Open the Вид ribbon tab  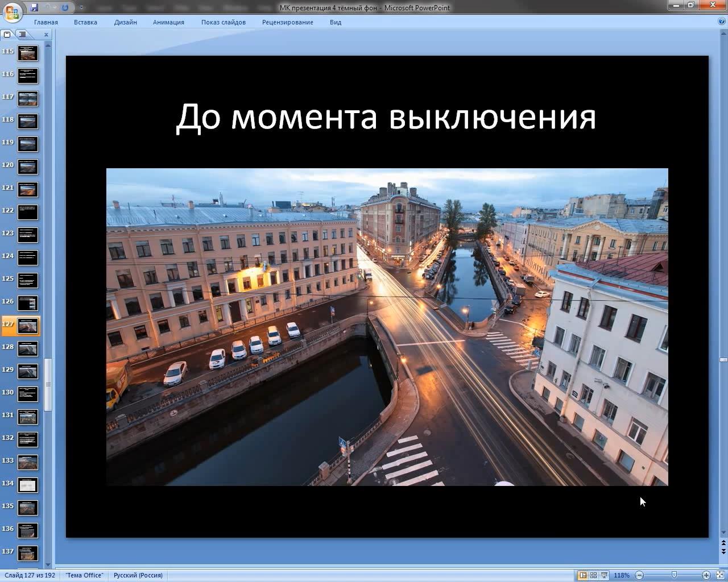336,22
